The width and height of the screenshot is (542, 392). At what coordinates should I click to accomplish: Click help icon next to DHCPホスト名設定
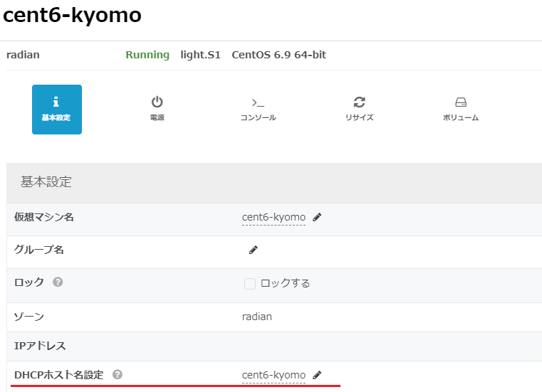click(117, 375)
